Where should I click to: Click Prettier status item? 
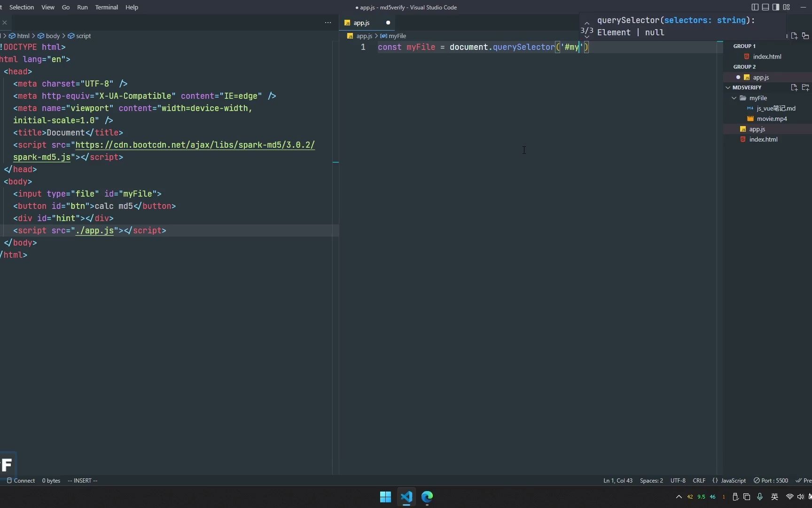pos(804,480)
